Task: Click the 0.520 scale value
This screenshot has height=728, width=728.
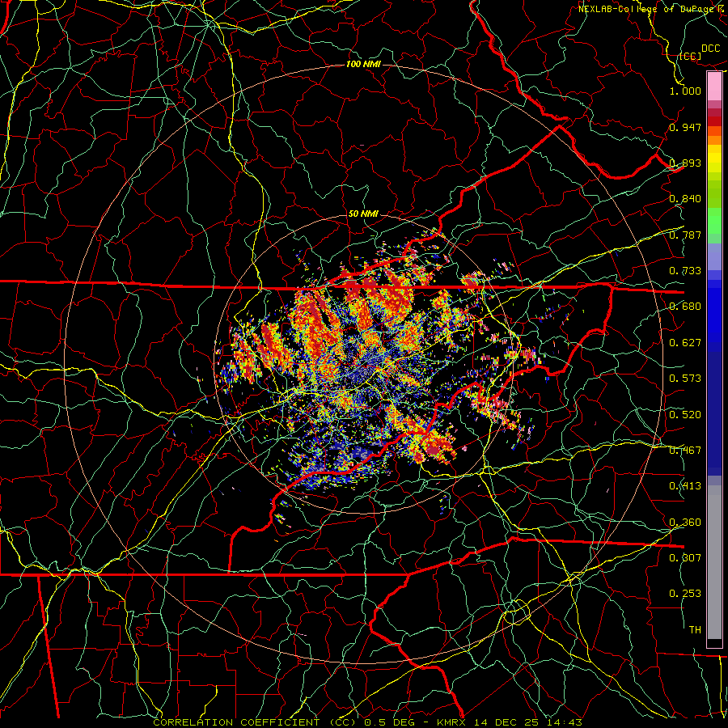Action: point(685,415)
